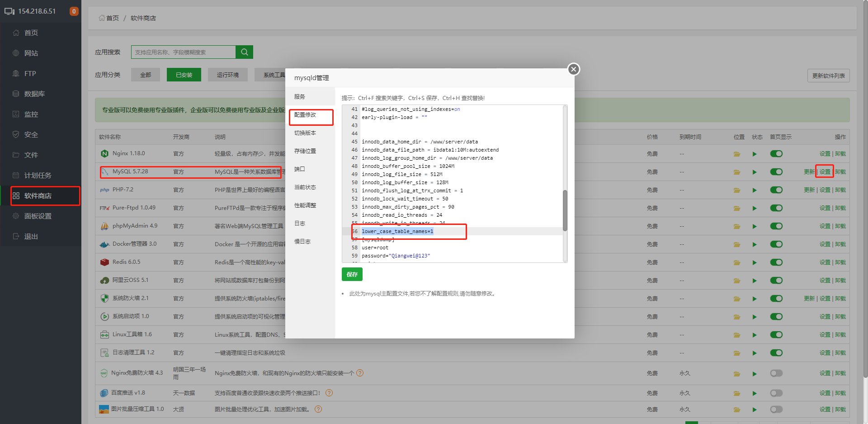868x424 pixels.
Task: Click 卸载 link for Nginx 1.18.0
Action: pyautogui.click(x=840, y=154)
